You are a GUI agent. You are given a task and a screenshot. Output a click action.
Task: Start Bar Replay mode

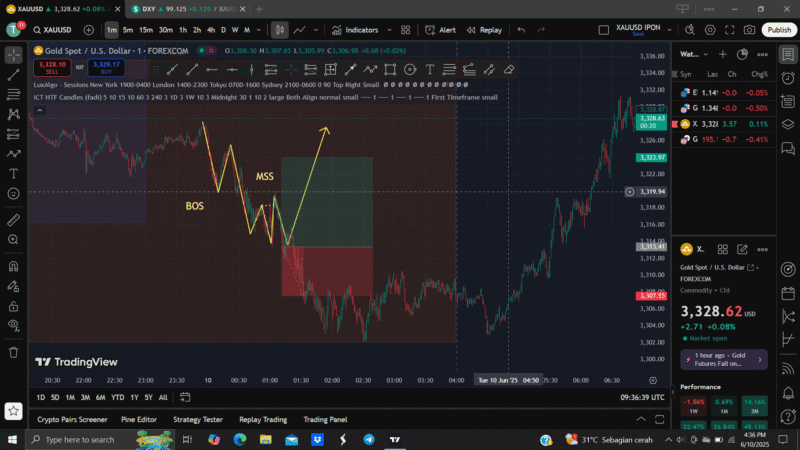[x=484, y=30]
